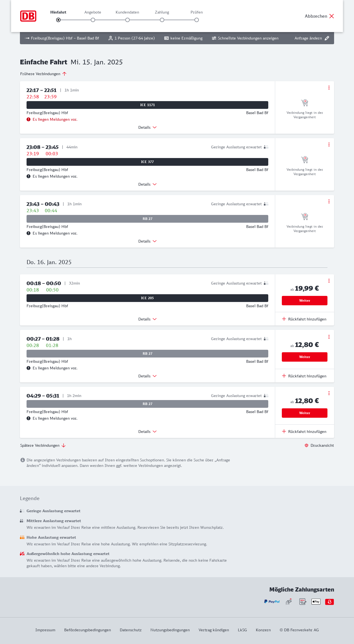Show Spätere Verbindungen
Image resolution: width=354 pixels, height=644 pixels.
43,445
